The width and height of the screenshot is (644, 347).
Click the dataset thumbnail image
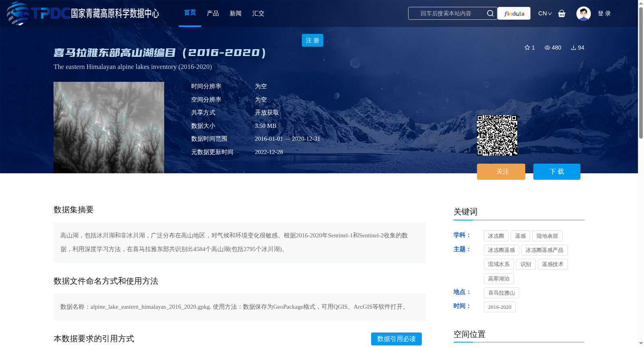coord(109,127)
